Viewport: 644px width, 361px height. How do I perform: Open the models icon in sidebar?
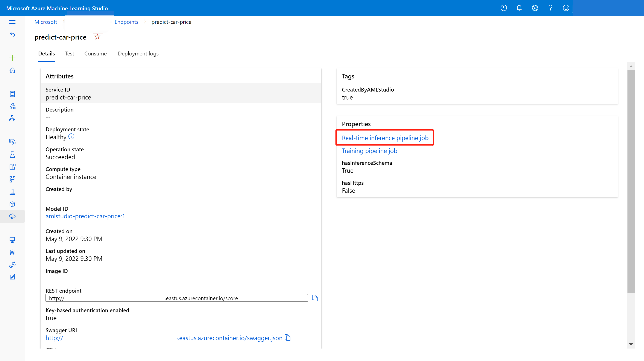(12, 204)
